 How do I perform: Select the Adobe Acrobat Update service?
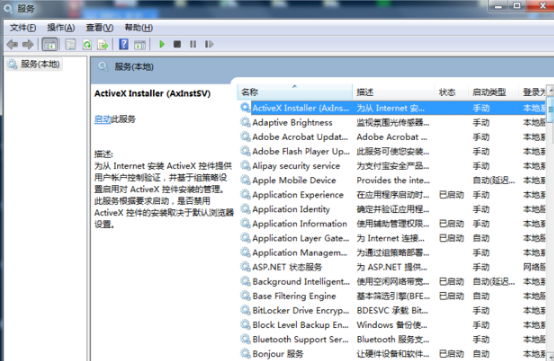tap(393, 137)
